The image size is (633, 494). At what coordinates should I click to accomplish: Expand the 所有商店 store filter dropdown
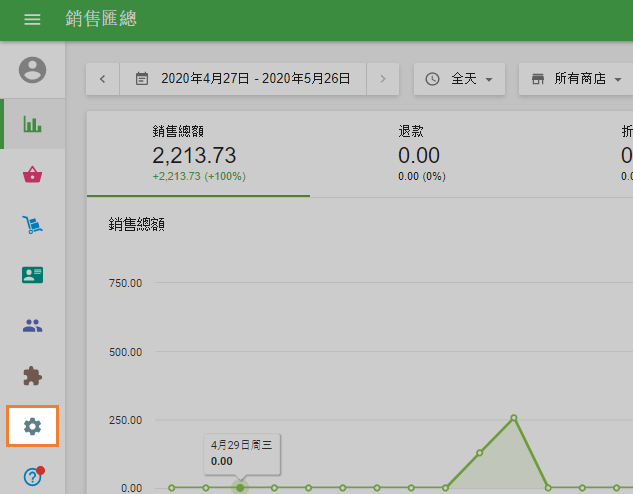575,79
